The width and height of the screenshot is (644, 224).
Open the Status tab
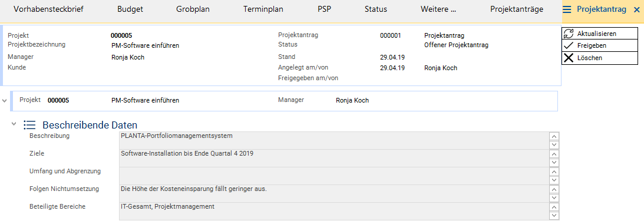(376, 9)
